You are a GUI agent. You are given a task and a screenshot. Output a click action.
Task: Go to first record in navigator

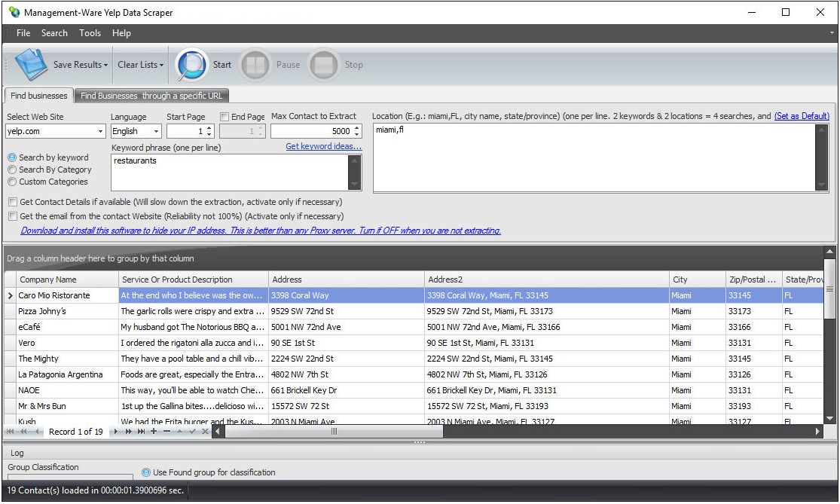(11, 431)
